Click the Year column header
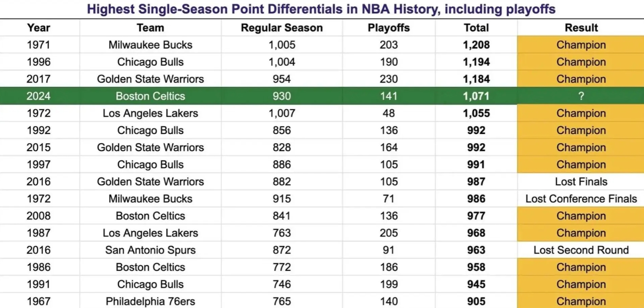 coord(38,28)
